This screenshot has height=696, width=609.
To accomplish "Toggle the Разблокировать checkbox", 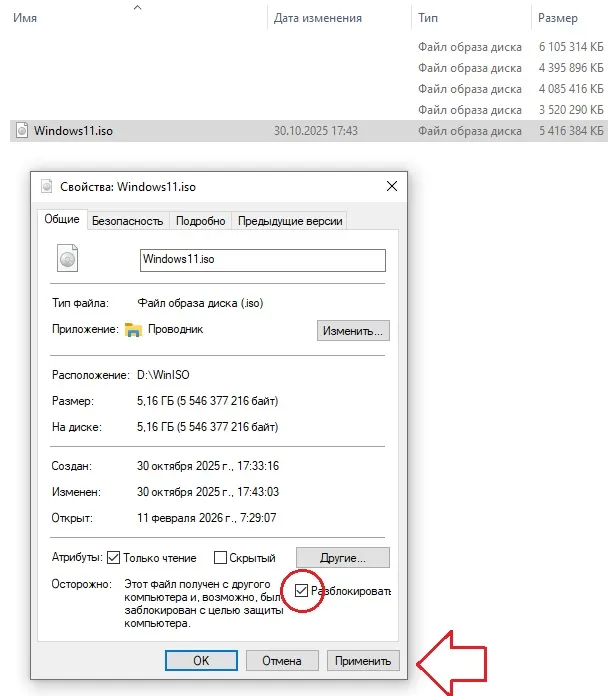I will tap(301, 590).
